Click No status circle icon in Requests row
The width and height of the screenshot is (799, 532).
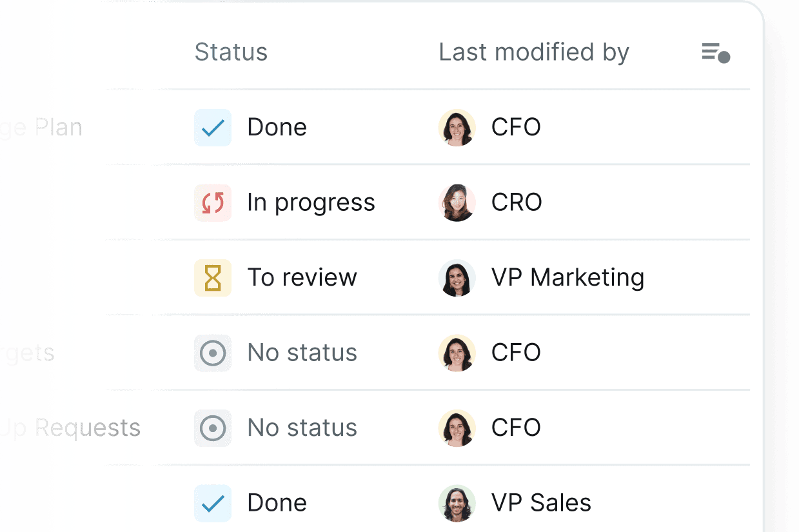tap(213, 428)
